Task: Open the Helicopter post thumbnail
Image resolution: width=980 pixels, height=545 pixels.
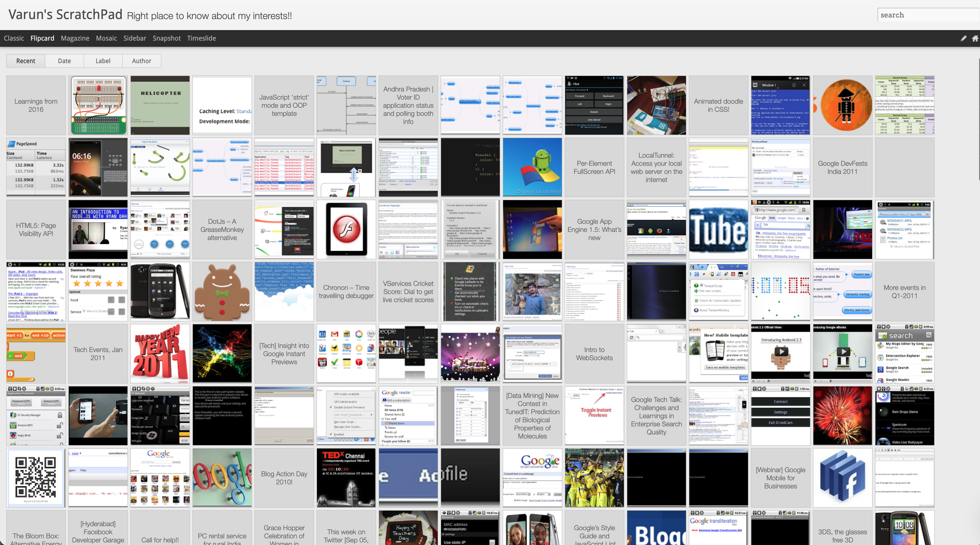Action: 160,105
